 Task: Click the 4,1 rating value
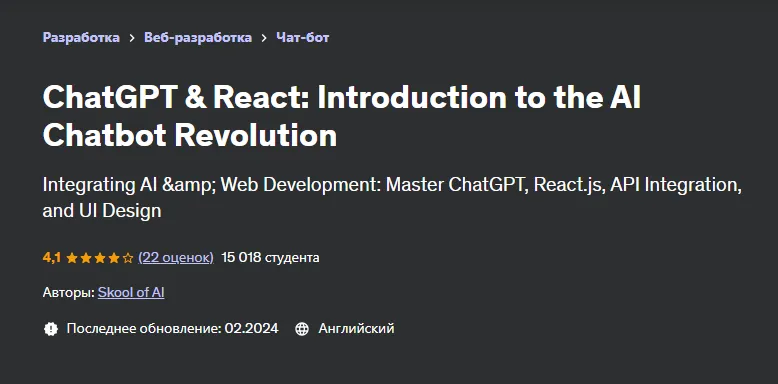click(52, 257)
